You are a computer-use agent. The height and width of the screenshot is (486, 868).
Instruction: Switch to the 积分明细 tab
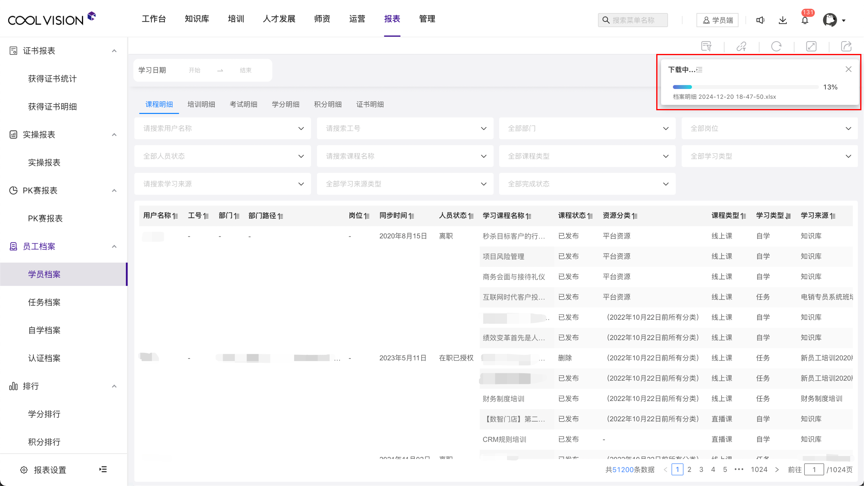[328, 104]
